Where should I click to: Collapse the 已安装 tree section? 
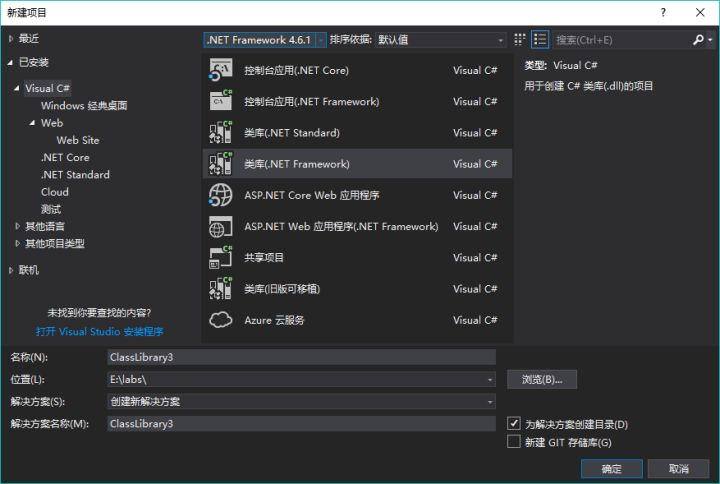(11, 62)
